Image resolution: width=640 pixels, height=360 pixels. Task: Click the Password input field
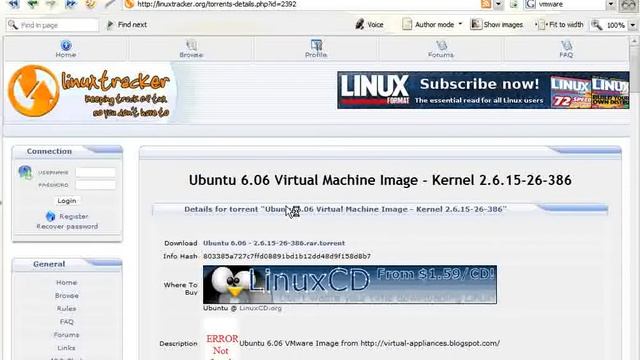coord(96,185)
